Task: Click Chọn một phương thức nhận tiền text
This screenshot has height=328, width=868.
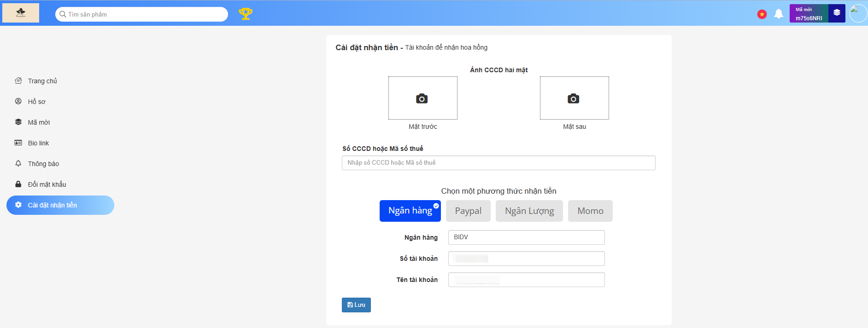Action: tap(499, 191)
